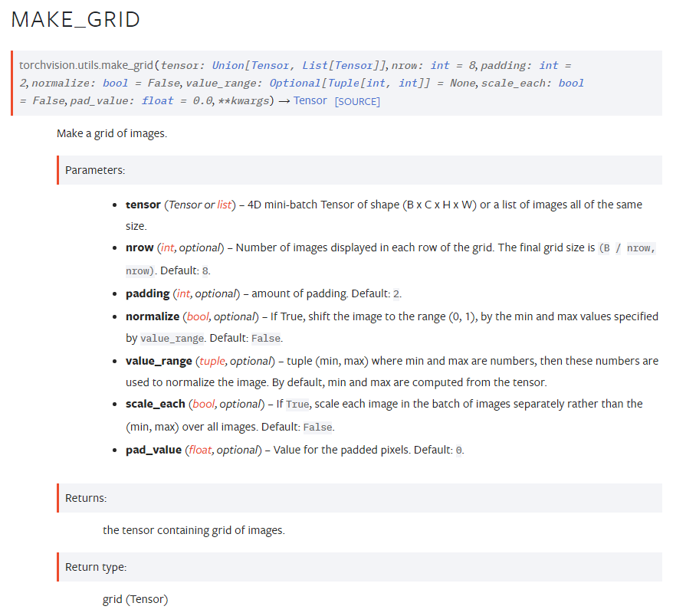This screenshot has width=686, height=616.
Task: Click the Union type link in the signature
Action: click(228, 66)
